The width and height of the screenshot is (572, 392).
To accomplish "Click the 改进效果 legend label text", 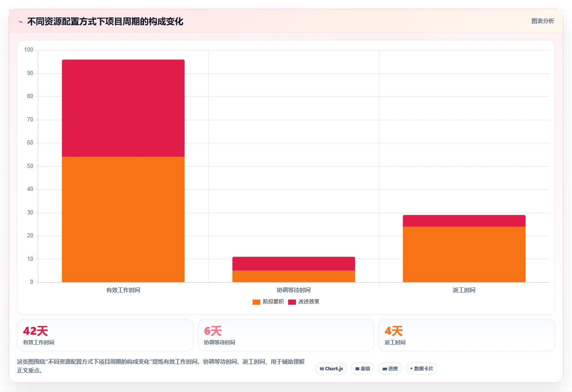I will [309, 302].
